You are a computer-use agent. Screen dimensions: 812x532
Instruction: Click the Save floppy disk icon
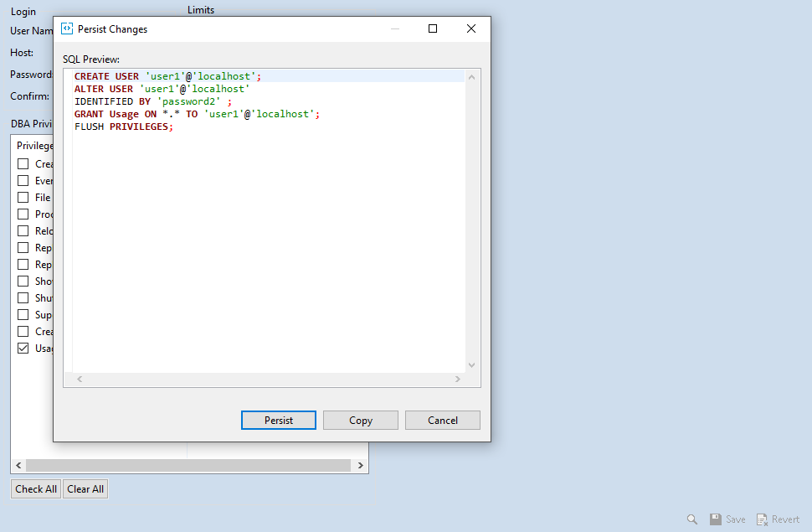tap(716, 519)
